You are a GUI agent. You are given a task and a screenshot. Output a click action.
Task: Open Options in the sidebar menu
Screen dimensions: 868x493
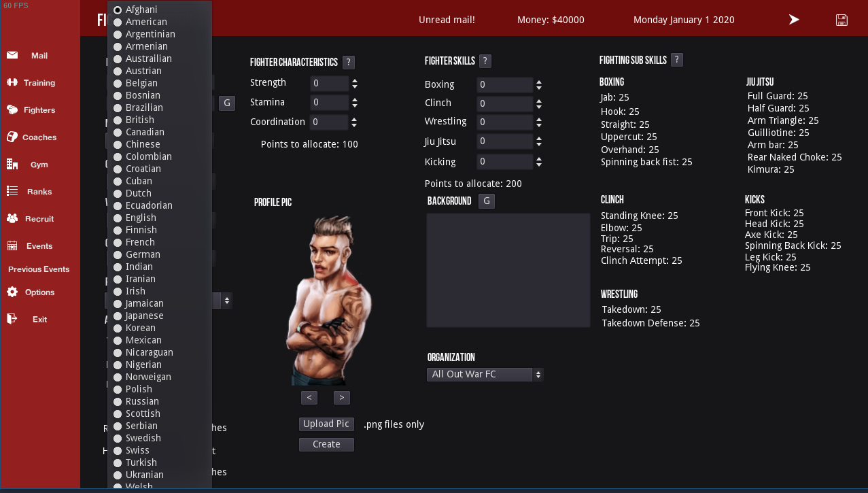[x=31, y=292]
